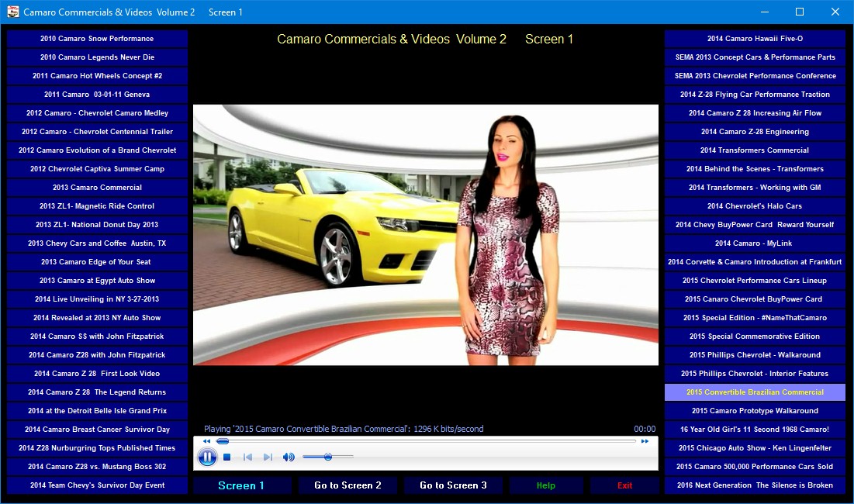Play 2011 Camaro 03-01-11 Geneva
The image size is (854, 504).
97,94
